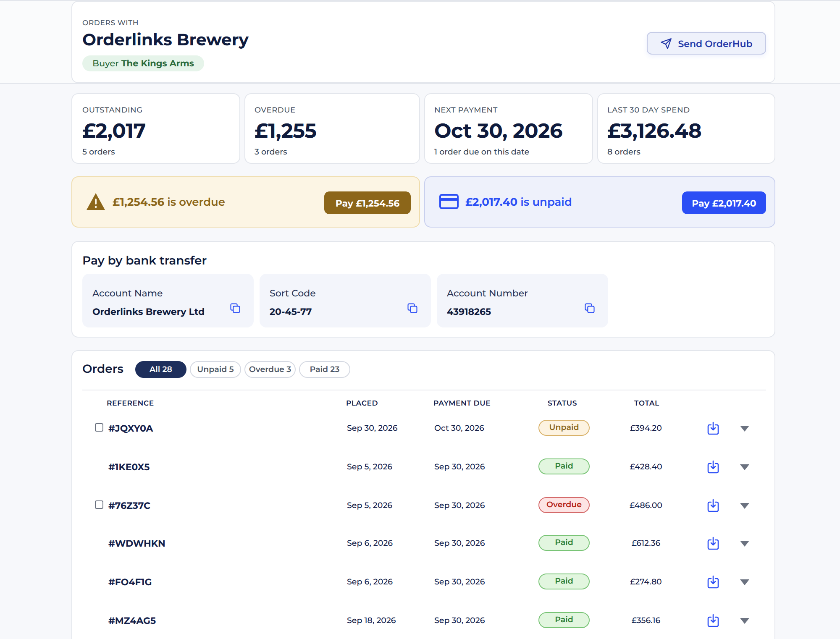Click the Reference column header
This screenshot has width=840, height=639.
[130, 403]
